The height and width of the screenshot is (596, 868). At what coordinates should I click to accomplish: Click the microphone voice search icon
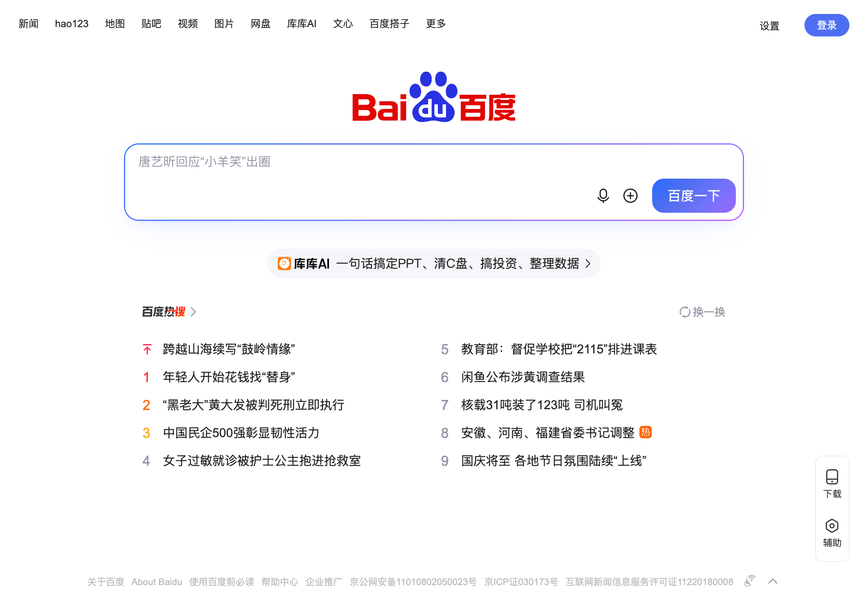click(603, 196)
